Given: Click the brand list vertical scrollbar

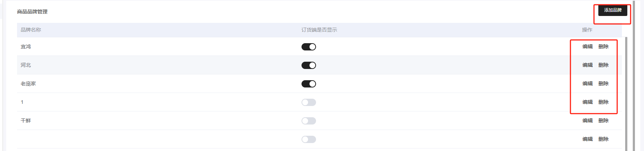Looking at the screenshot, I should [x=626, y=91].
